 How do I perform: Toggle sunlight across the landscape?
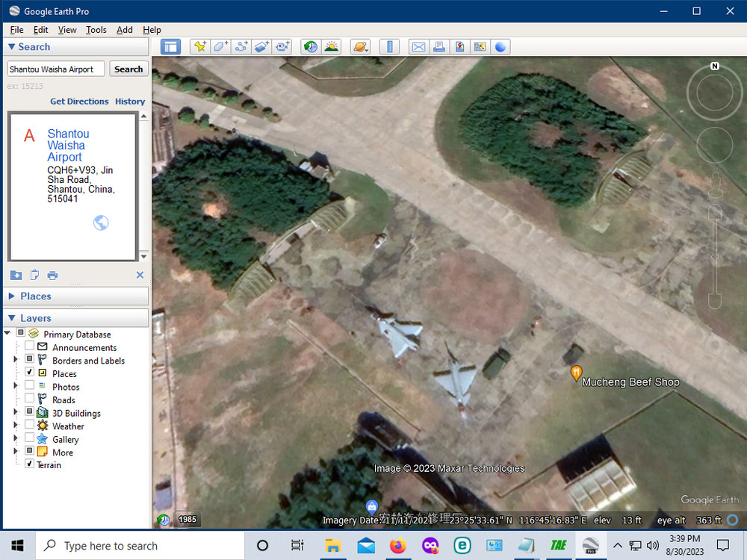tap(331, 46)
